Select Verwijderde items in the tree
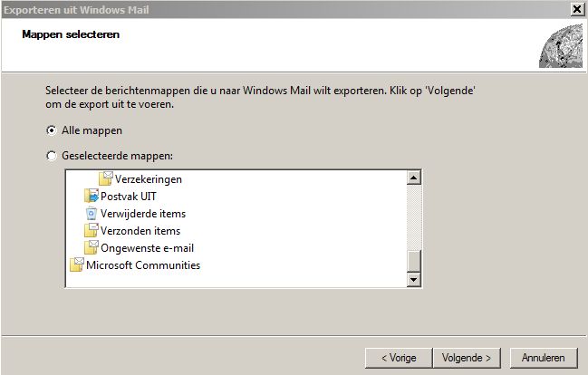588x375 pixels. coord(142,214)
